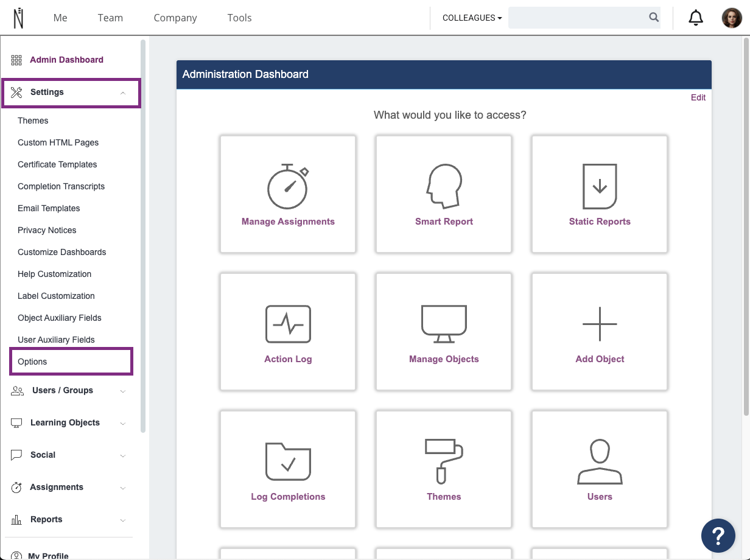The image size is (750, 560).
Task: Open Object Auxiliary Fields
Action: pos(60,318)
